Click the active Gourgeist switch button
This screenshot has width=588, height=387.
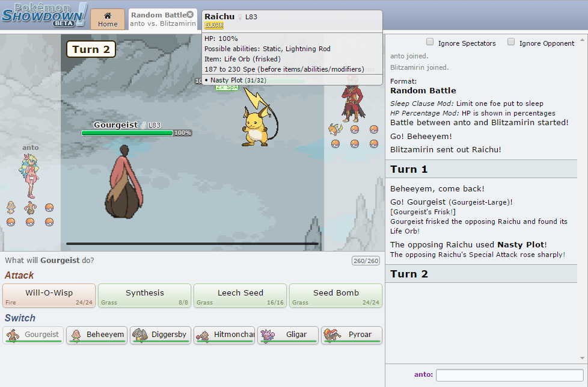coord(34,335)
